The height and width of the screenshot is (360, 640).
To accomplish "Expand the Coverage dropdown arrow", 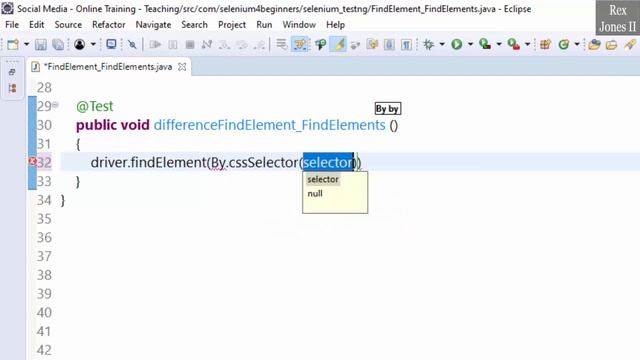I will click(499, 44).
